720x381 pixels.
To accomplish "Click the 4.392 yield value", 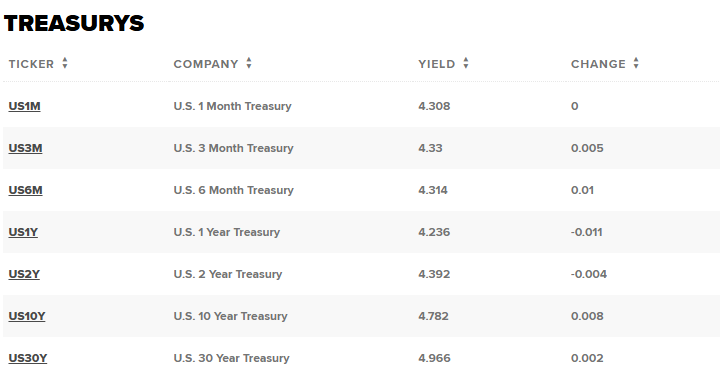I will pyautogui.click(x=434, y=274).
